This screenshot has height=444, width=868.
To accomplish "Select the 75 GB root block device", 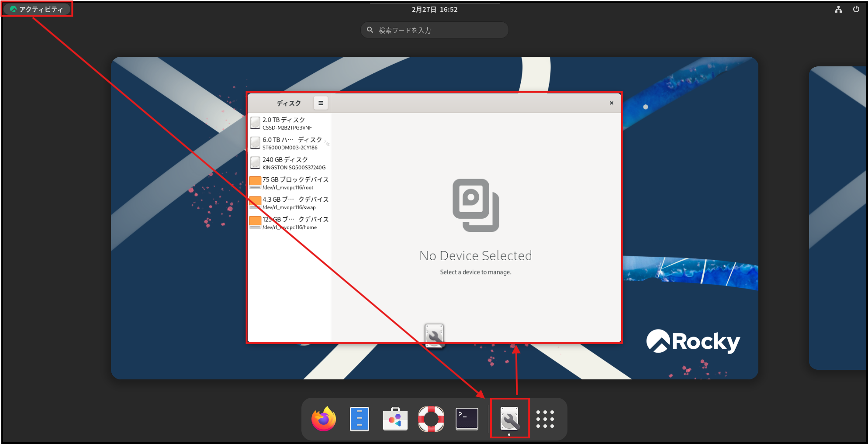I will click(289, 183).
